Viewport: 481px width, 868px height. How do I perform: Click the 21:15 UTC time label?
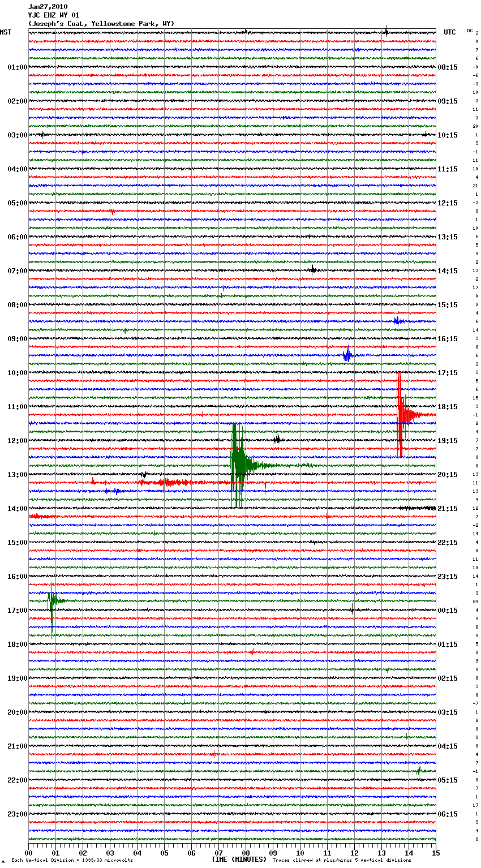pyautogui.click(x=448, y=509)
